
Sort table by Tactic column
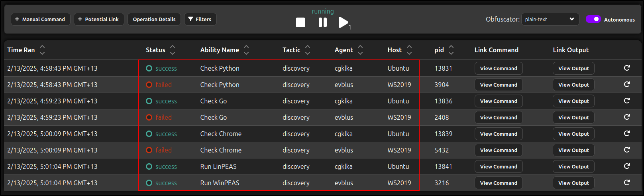click(x=308, y=50)
